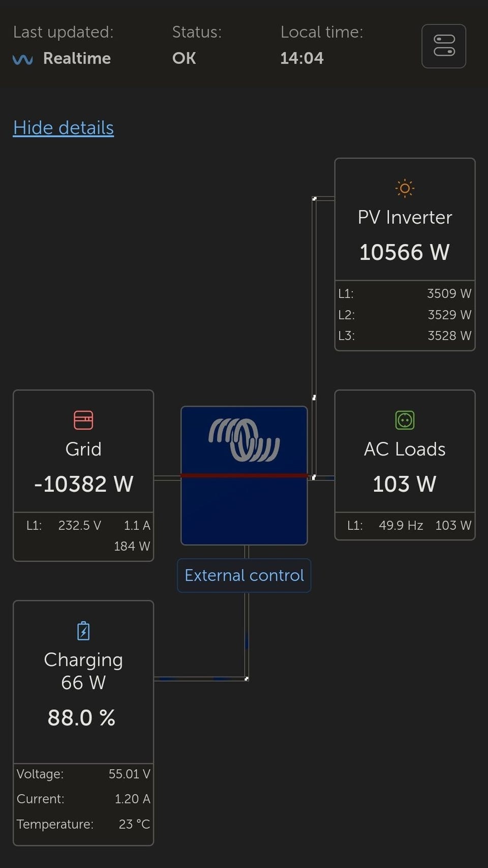Click the PV L2 3529 W row
Viewport: 488px width, 868px height.
[x=405, y=314]
